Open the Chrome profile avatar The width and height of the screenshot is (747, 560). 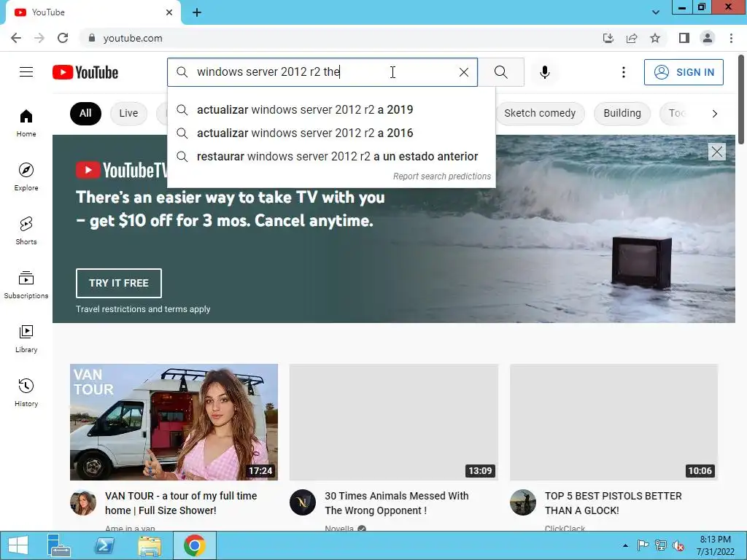(x=708, y=38)
